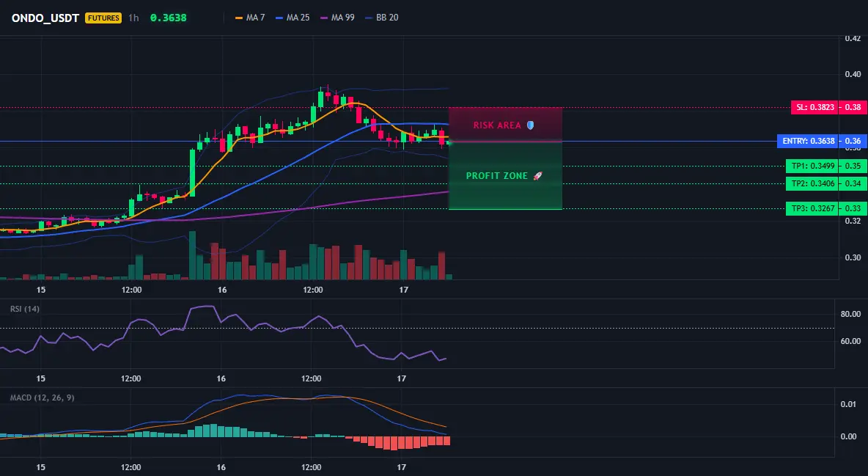Click date 15 on MACD panel time axis
The height and width of the screenshot is (476, 868).
40,467
